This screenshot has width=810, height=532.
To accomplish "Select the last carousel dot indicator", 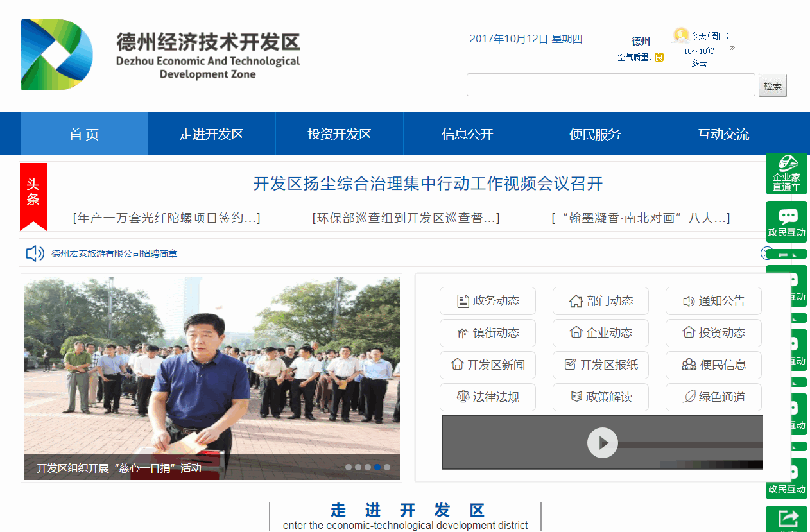I will click(x=387, y=467).
